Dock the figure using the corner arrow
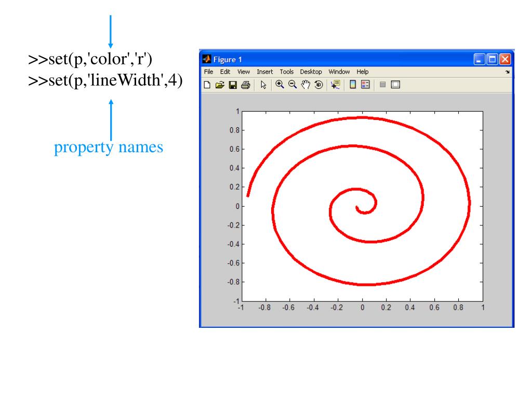This screenshot has height=399, width=532. coord(508,72)
